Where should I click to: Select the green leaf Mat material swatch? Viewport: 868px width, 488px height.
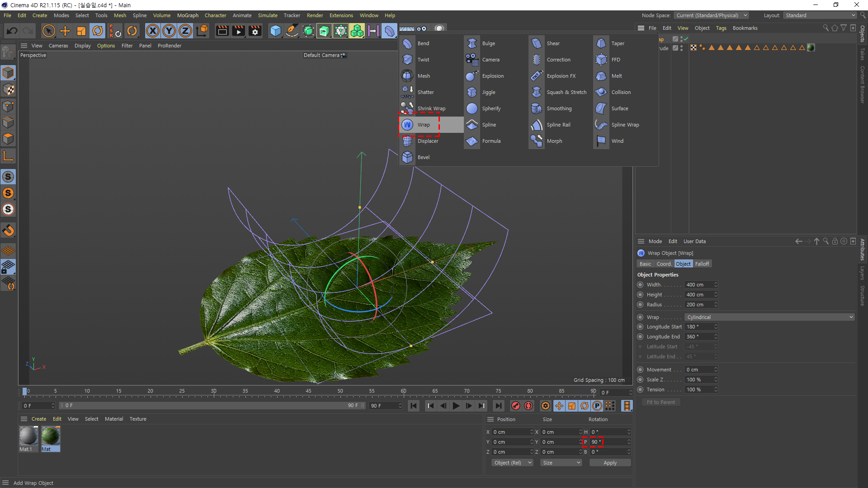click(x=51, y=436)
